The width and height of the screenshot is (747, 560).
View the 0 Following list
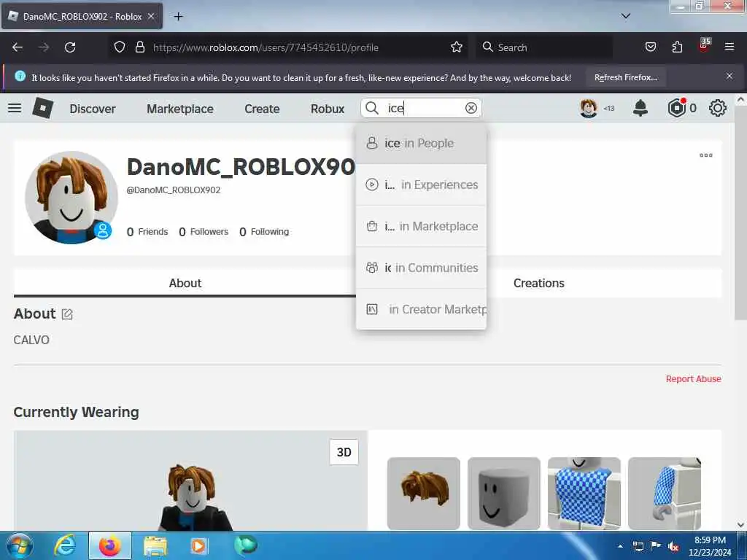(x=264, y=231)
